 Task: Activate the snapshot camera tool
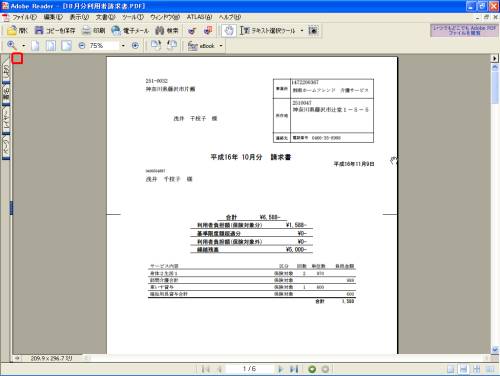pyautogui.click(x=313, y=31)
